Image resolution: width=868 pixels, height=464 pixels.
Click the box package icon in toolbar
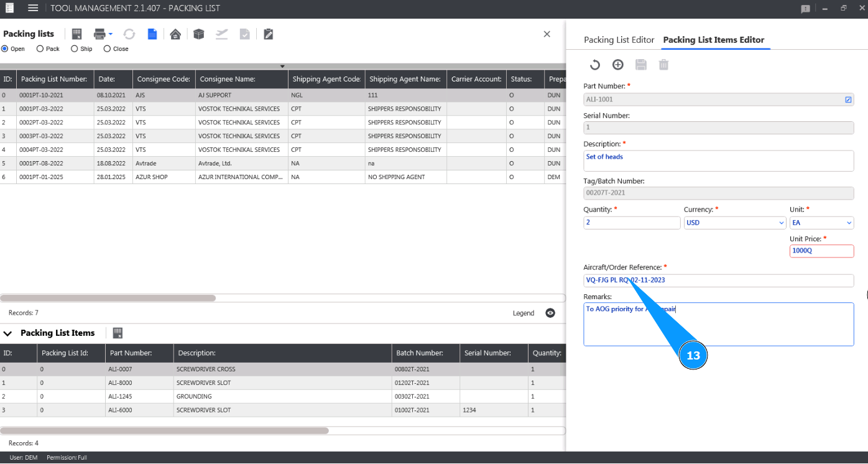pos(198,34)
